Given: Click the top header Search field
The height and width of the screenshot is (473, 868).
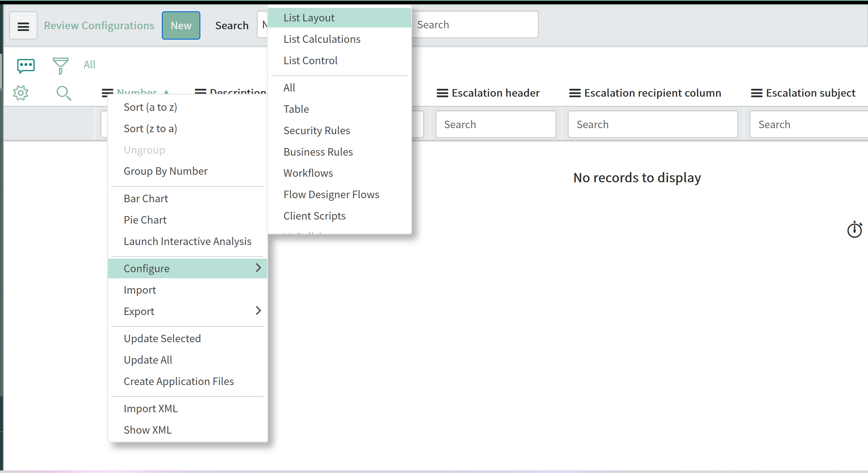Looking at the screenshot, I should pyautogui.click(x=475, y=25).
